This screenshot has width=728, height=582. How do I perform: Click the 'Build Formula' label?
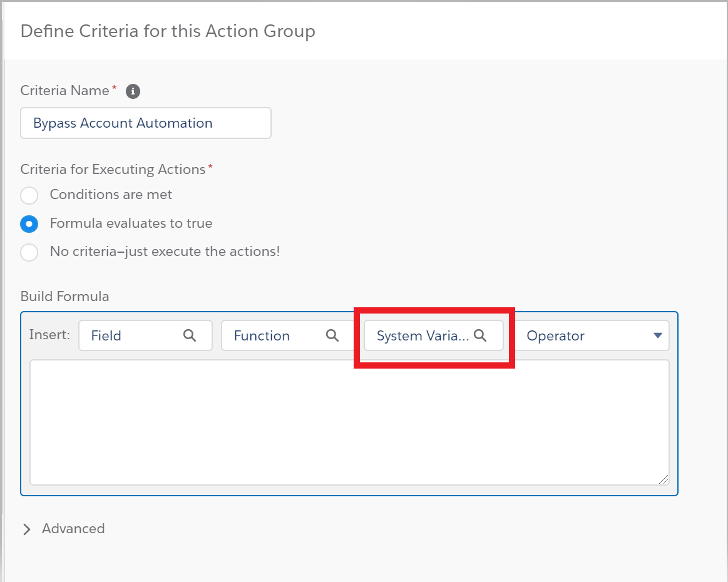click(x=65, y=296)
